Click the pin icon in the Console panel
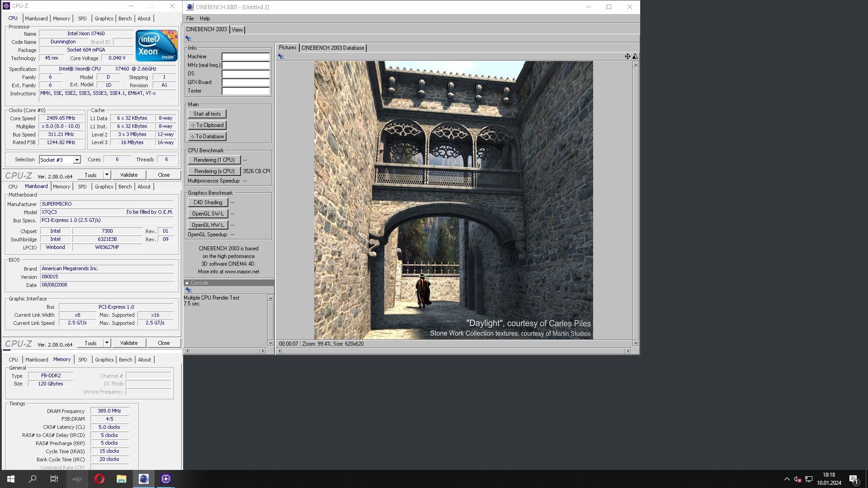This screenshot has width=868, height=488. coord(189,290)
